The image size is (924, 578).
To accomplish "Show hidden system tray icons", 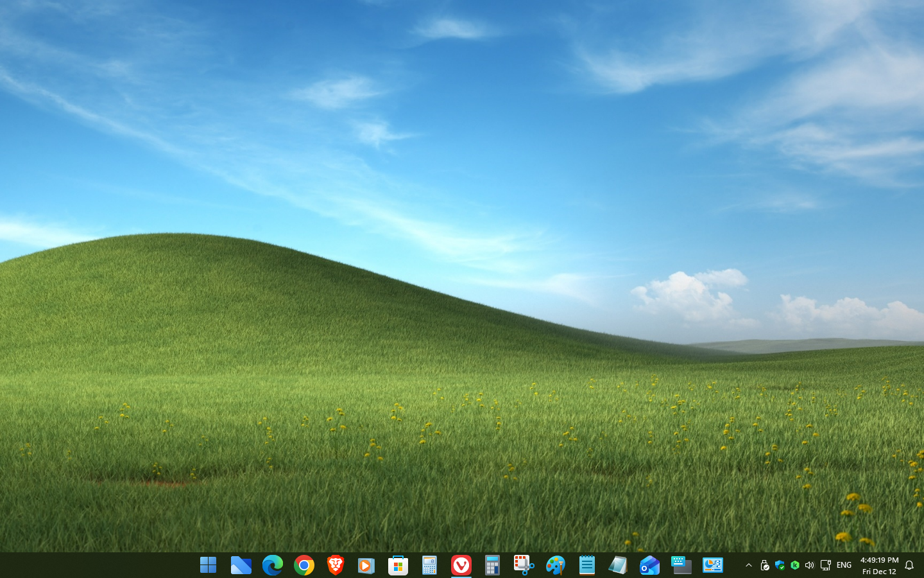I will [x=748, y=565].
